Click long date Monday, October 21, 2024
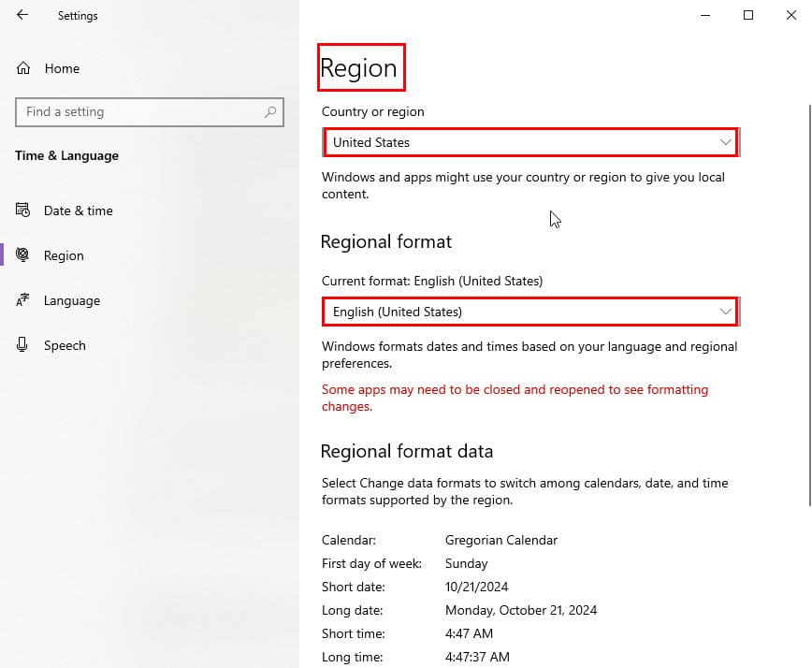This screenshot has height=668, width=812. [x=521, y=611]
